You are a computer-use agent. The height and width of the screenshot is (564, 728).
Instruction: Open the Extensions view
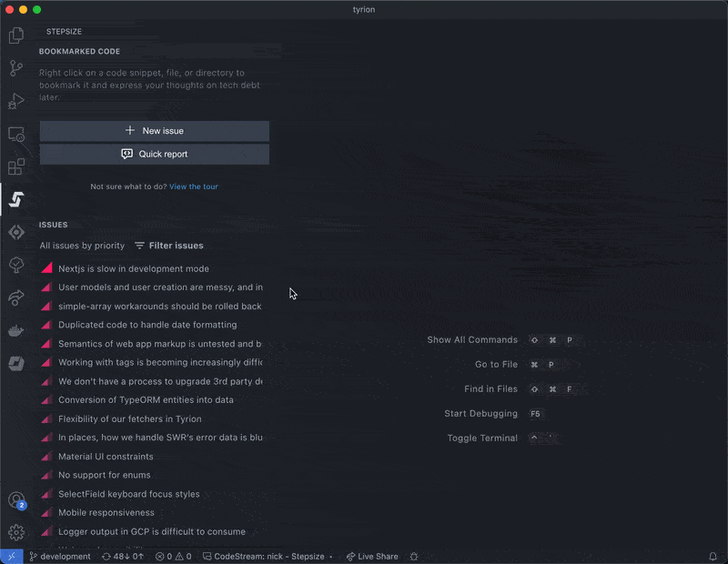coord(16,166)
